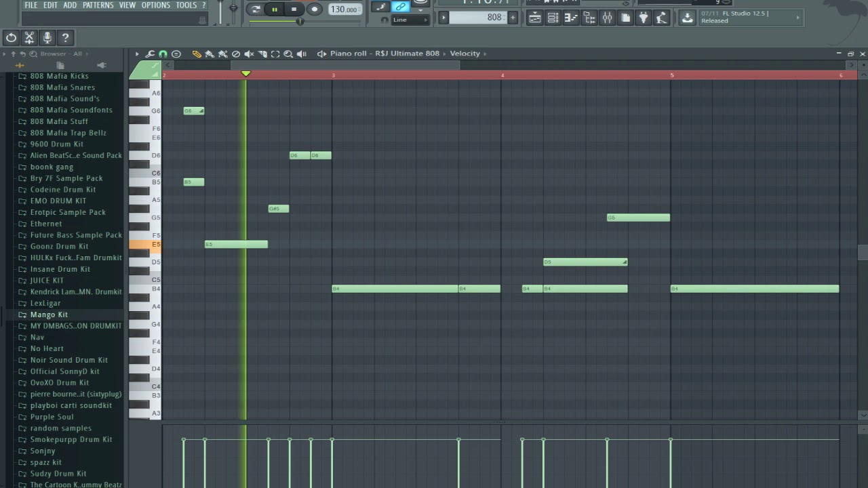868x488 pixels.
Task: Toggle the magnet snap icon in piano roll
Action: pos(163,54)
